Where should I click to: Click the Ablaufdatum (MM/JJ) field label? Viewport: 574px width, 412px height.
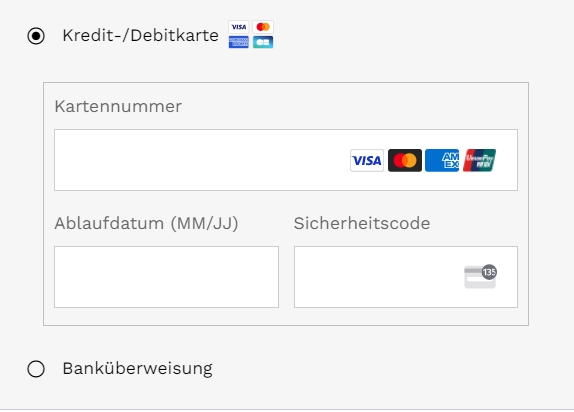146,223
